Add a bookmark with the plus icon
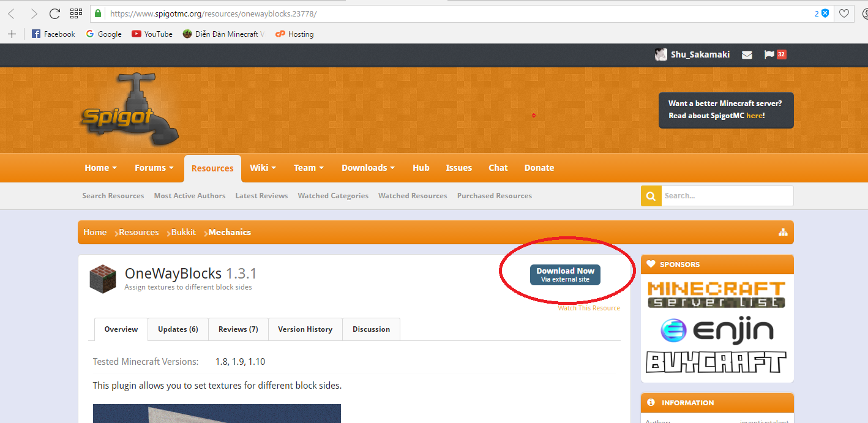 [12, 34]
